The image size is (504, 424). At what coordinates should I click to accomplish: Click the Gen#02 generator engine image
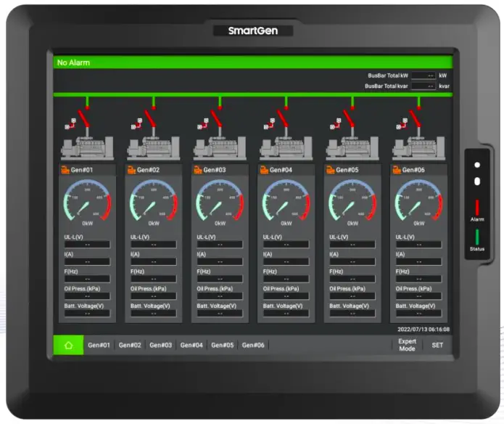[x=153, y=148]
